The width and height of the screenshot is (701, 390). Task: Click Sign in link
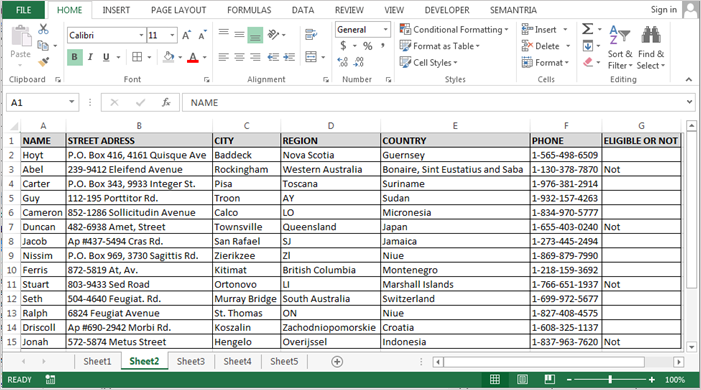pyautogui.click(x=663, y=10)
